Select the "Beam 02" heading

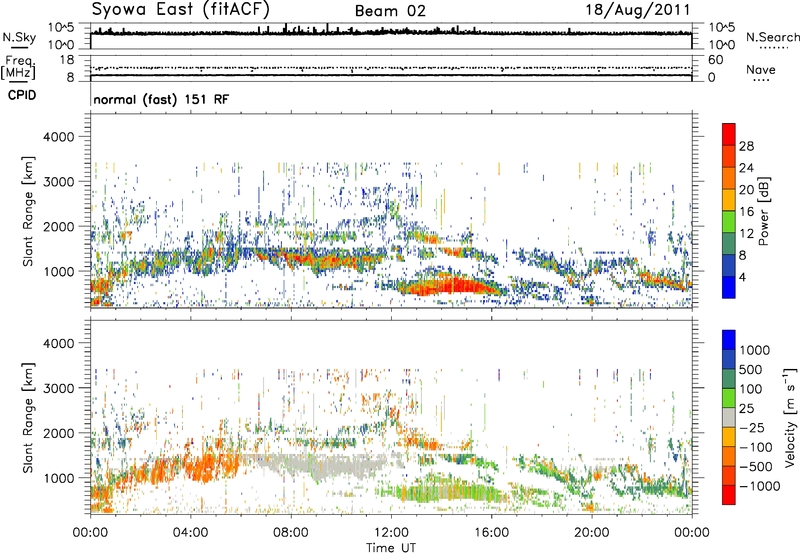pos(390,11)
